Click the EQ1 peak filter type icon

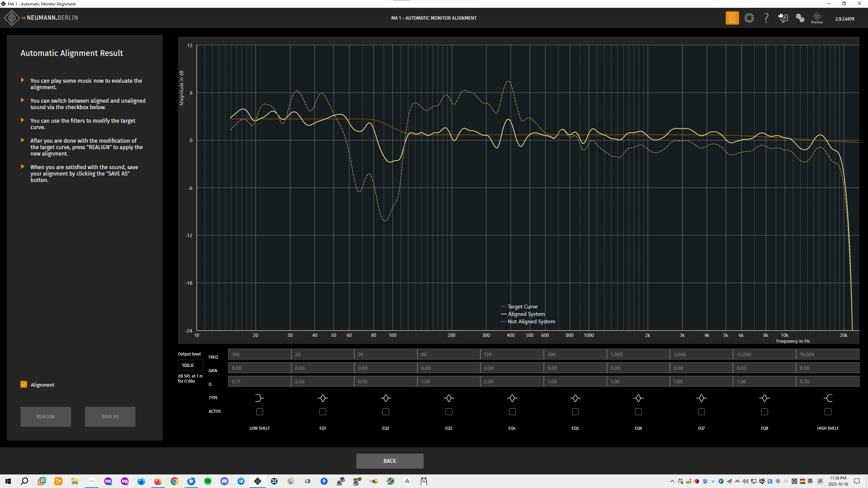tap(322, 398)
